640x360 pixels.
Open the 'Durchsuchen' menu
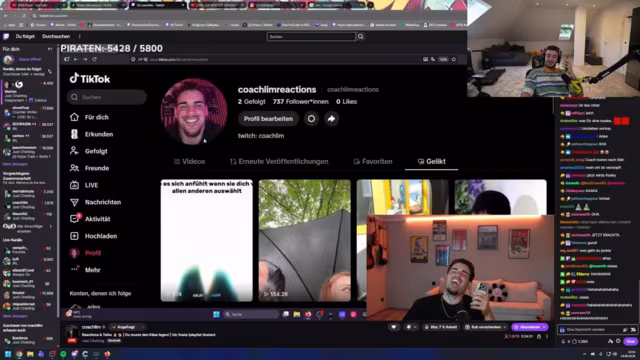point(56,36)
